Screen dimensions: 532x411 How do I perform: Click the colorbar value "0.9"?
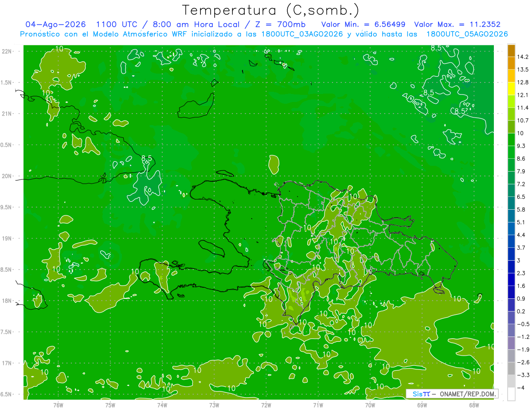pos(521,299)
